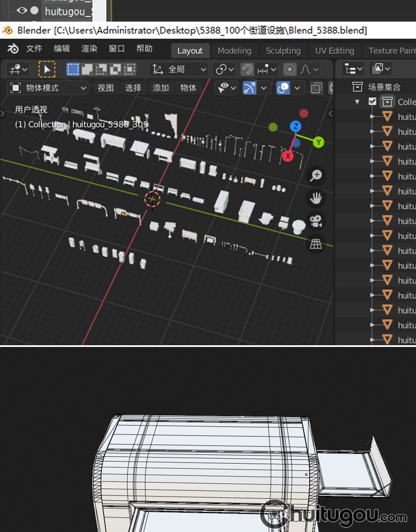Toggle the X-ray view button
This screenshot has width=416, height=532.
[x=316, y=88]
